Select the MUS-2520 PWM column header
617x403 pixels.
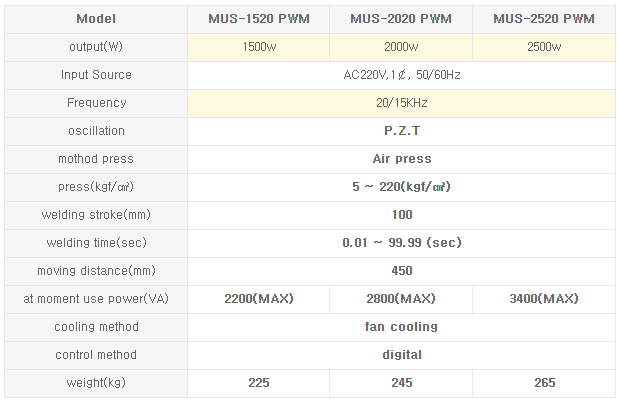[x=544, y=19]
